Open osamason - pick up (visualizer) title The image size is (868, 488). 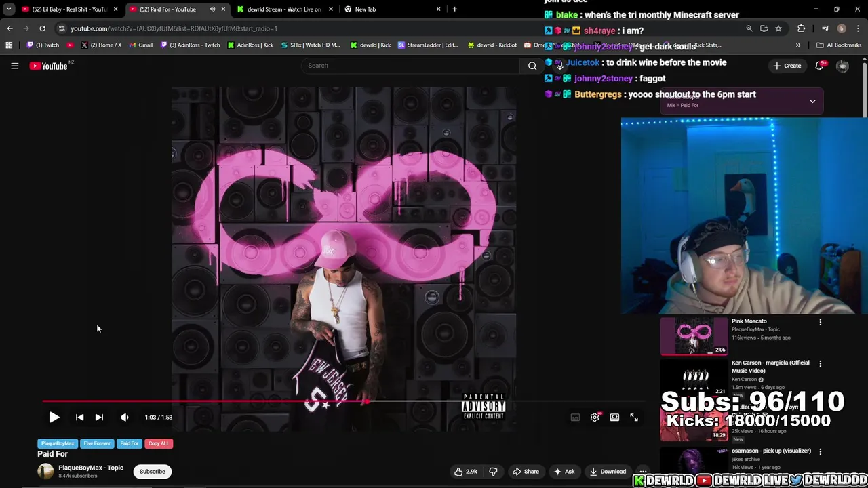pyautogui.click(x=771, y=451)
